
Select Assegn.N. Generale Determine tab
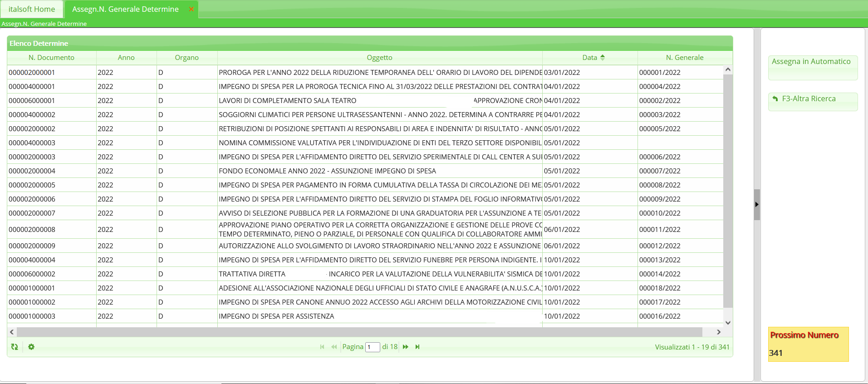(125, 9)
